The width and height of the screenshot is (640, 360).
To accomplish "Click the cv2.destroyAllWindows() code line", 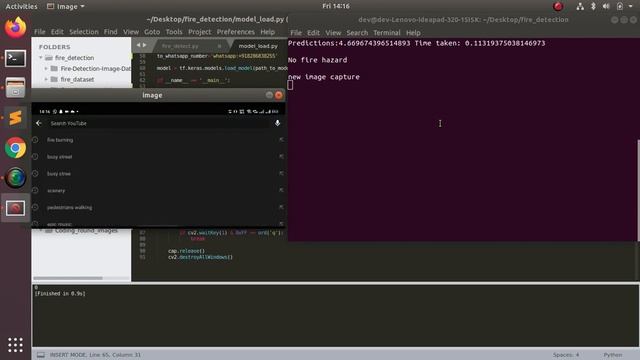I will coord(200,257).
